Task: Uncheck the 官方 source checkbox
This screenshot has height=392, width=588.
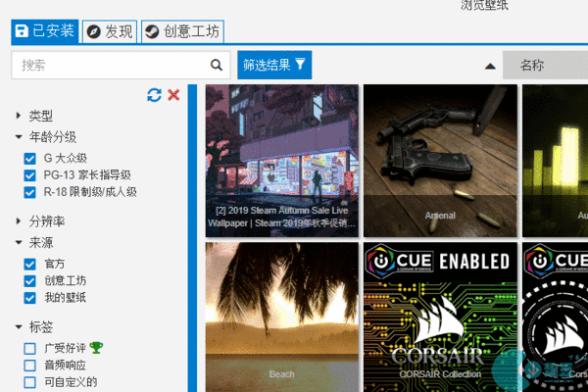Action: point(30,264)
